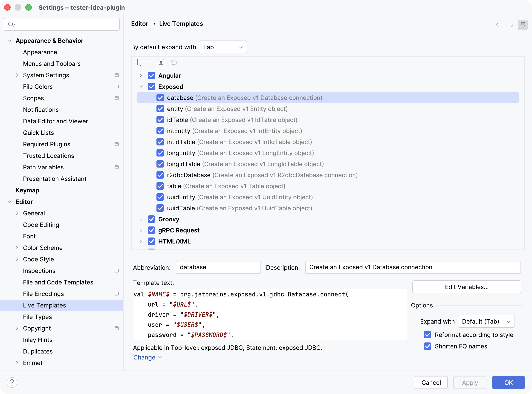Click project-level icon beside Scopes

[x=117, y=98]
